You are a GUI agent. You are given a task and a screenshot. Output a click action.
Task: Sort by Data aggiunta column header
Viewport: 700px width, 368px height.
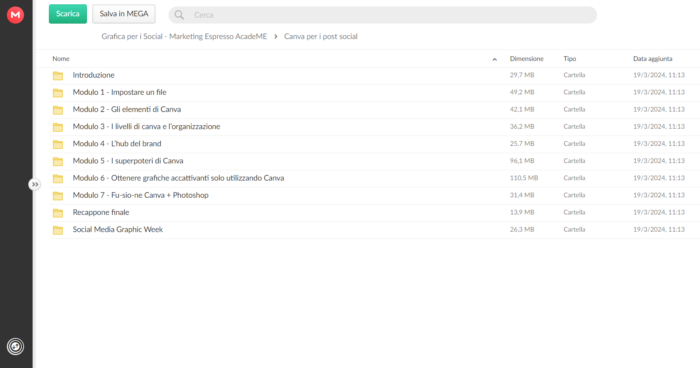[x=652, y=59]
